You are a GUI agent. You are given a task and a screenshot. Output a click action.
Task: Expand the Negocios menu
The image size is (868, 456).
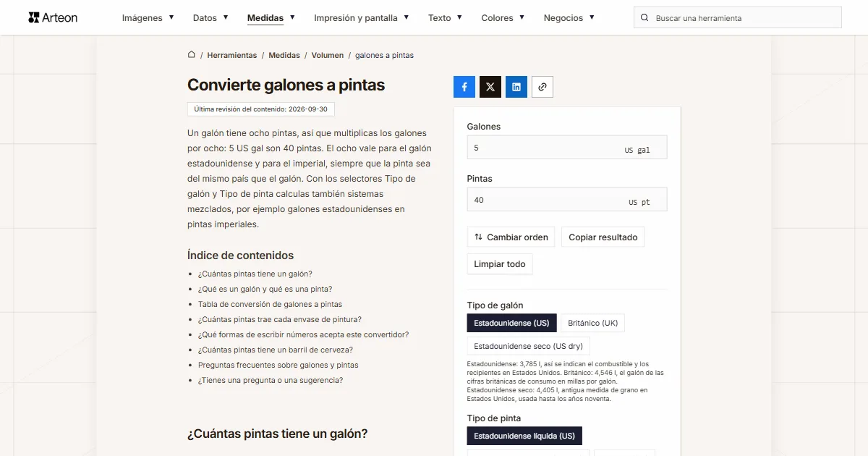[x=569, y=17]
